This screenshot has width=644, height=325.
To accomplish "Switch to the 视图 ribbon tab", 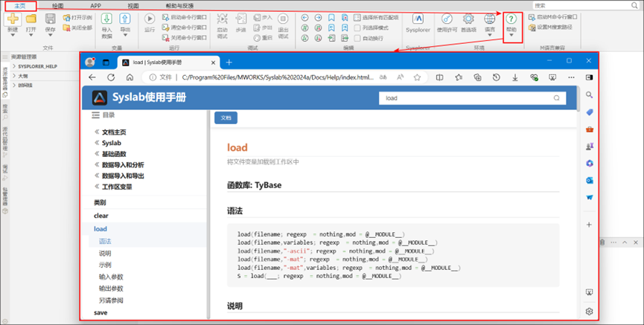I will (133, 6).
